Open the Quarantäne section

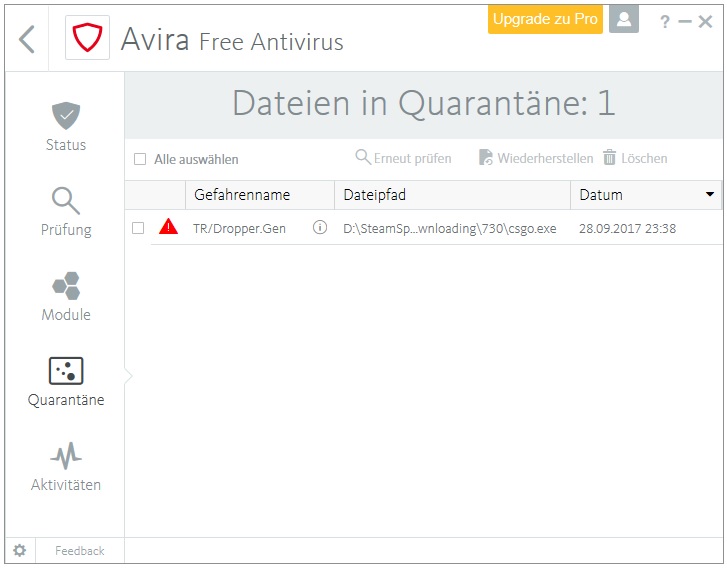pos(66,382)
